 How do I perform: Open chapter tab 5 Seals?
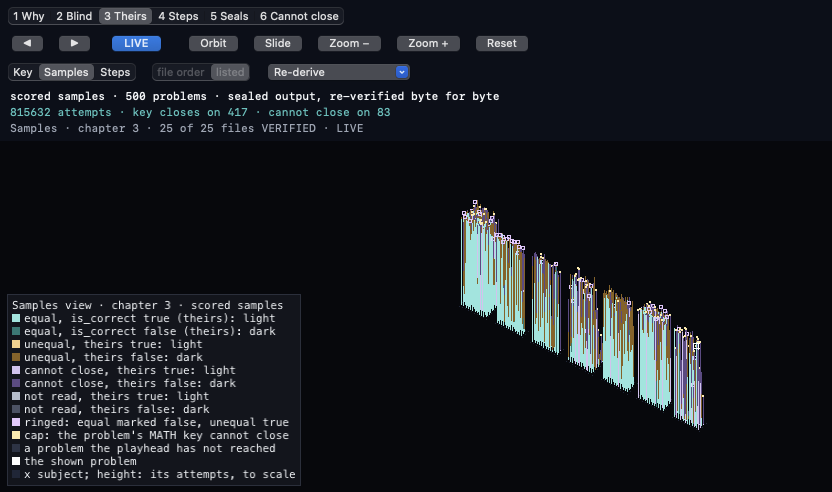[229, 16]
